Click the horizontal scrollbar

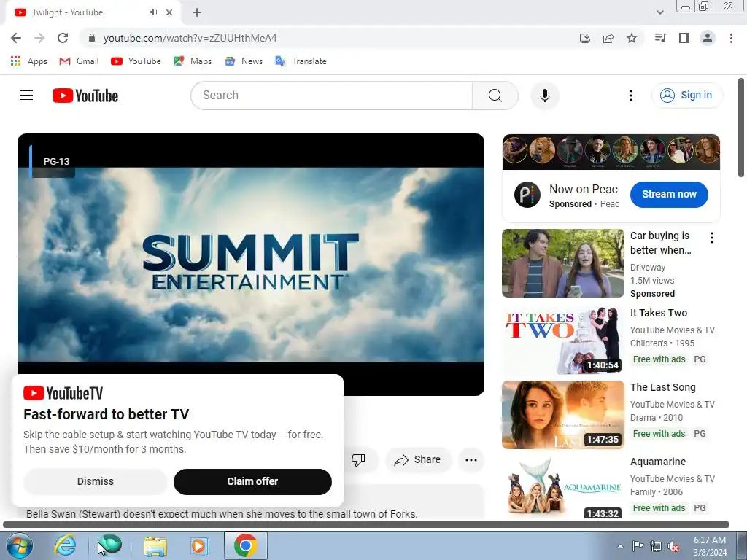click(x=366, y=524)
